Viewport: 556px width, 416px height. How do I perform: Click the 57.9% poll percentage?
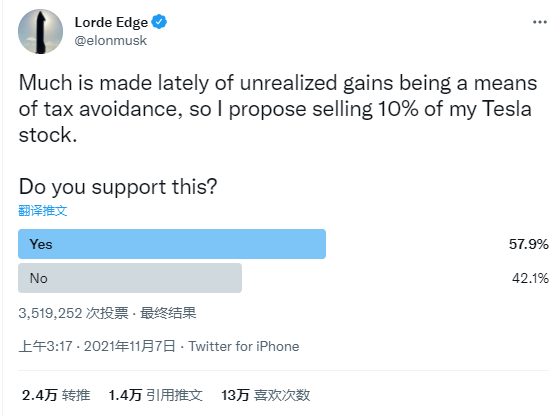[529, 244]
